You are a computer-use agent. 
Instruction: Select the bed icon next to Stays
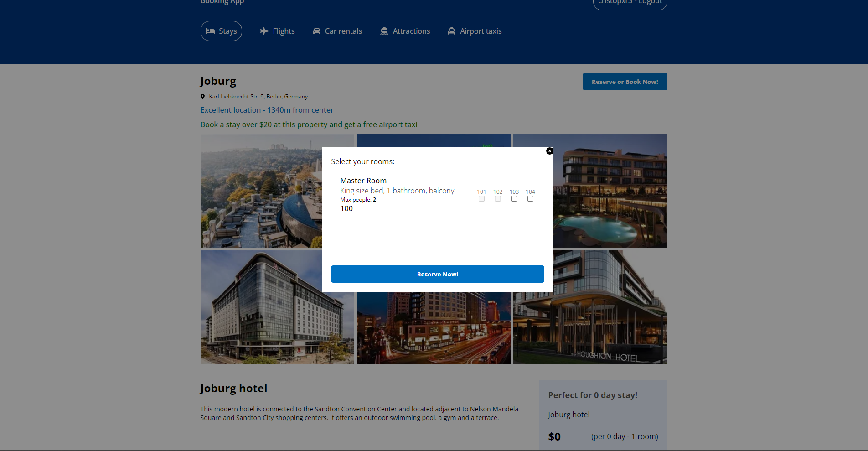coord(210,31)
